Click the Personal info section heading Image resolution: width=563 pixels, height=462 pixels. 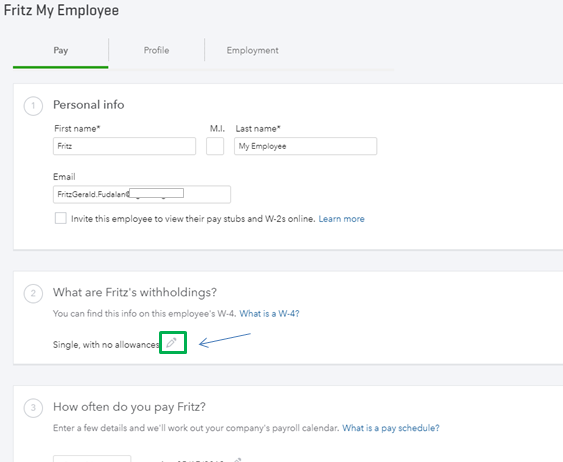(89, 105)
